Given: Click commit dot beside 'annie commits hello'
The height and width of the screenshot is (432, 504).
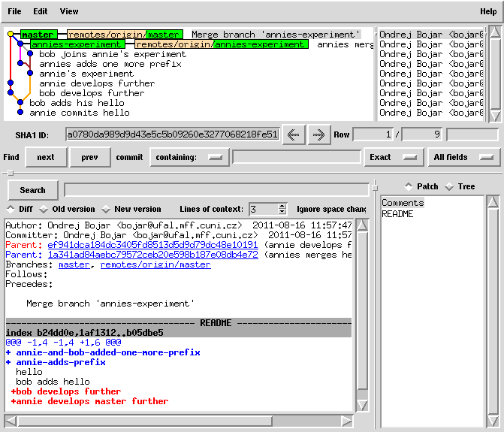Looking at the screenshot, I should tap(20, 113).
